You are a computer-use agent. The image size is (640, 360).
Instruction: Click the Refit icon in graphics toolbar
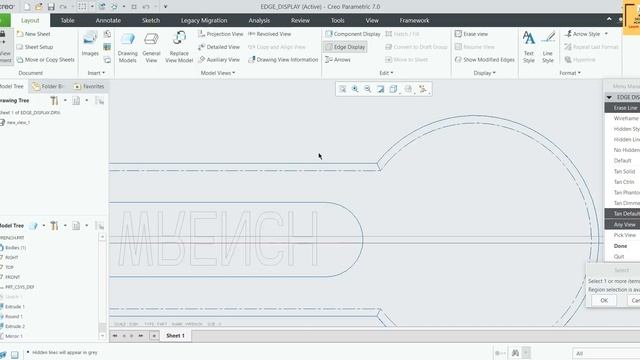[x=342, y=89]
